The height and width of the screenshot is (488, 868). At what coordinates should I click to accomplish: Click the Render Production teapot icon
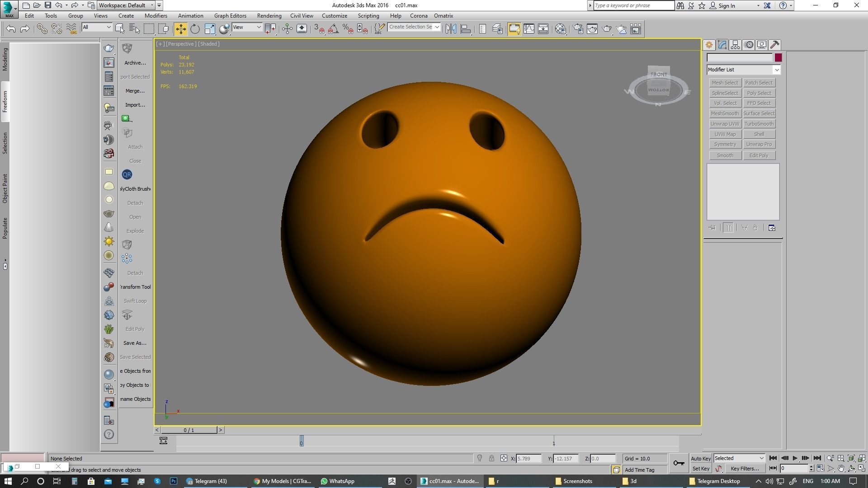coord(607,29)
